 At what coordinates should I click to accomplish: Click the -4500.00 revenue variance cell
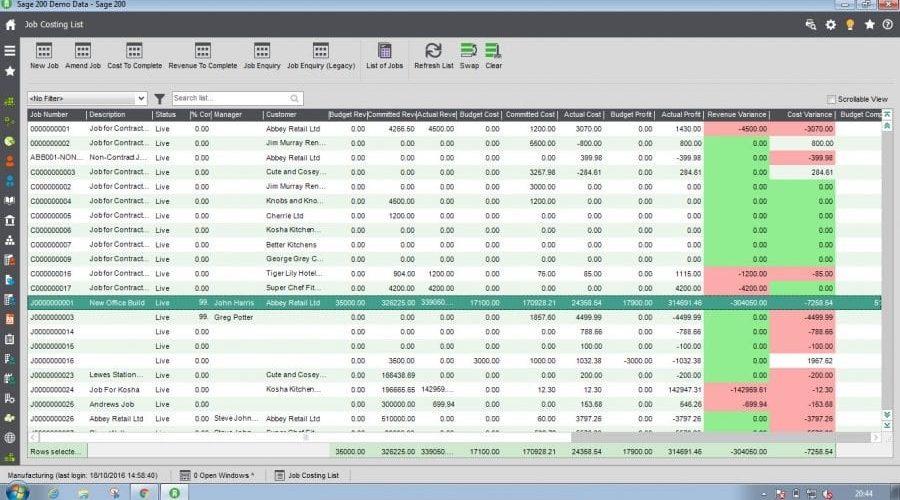coord(736,129)
